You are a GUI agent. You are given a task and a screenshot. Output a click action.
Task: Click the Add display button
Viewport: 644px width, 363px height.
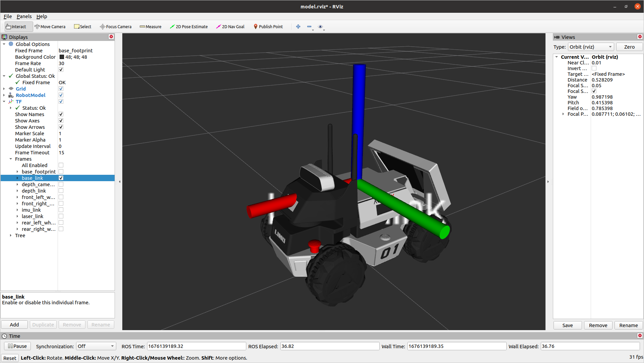(x=14, y=324)
